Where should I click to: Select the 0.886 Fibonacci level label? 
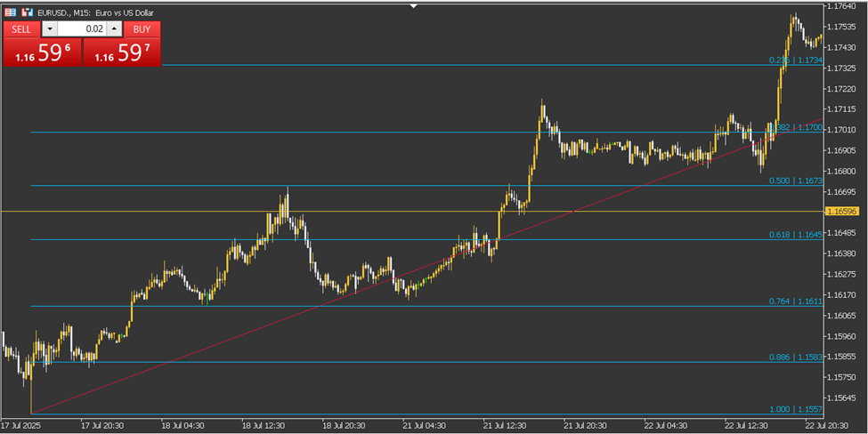click(796, 358)
